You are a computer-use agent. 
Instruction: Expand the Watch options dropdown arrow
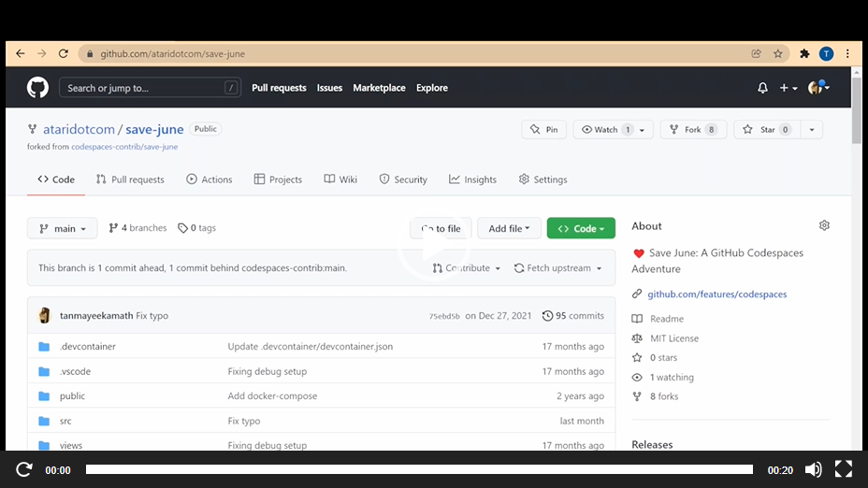click(x=643, y=130)
